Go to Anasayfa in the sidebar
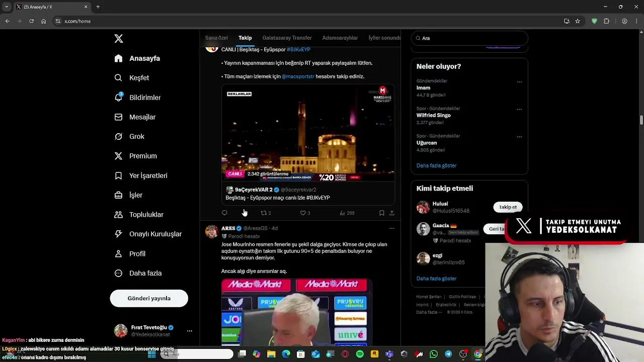The image size is (644, 362). [137, 58]
